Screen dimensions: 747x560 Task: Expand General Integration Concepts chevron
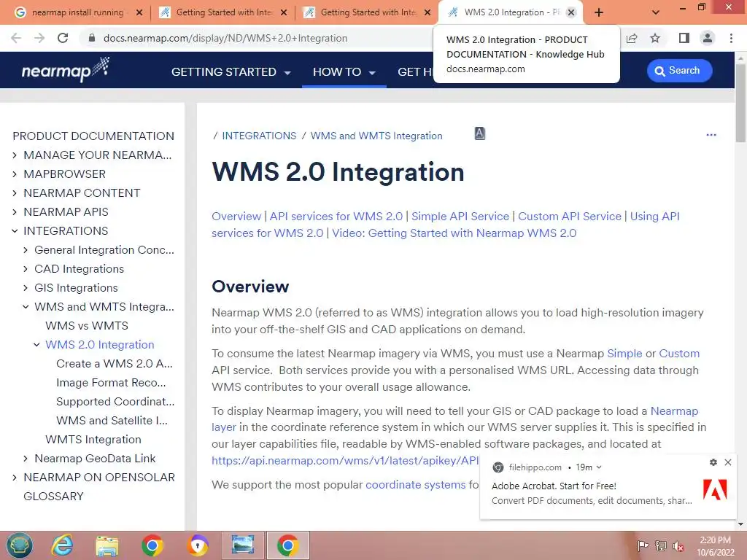[x=26, y=250]
